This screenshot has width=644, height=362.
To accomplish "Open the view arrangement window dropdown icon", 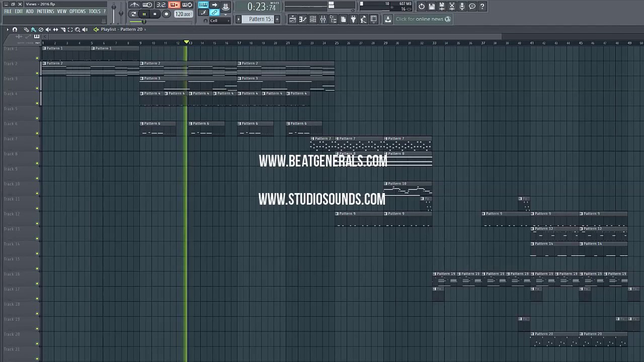I will click(374, 19).
